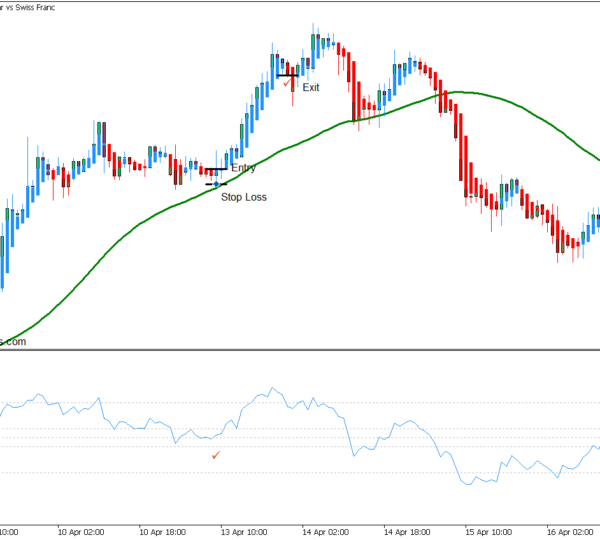
Task: Click the 'Entry' text label
Action: click(x=243, y=168)
